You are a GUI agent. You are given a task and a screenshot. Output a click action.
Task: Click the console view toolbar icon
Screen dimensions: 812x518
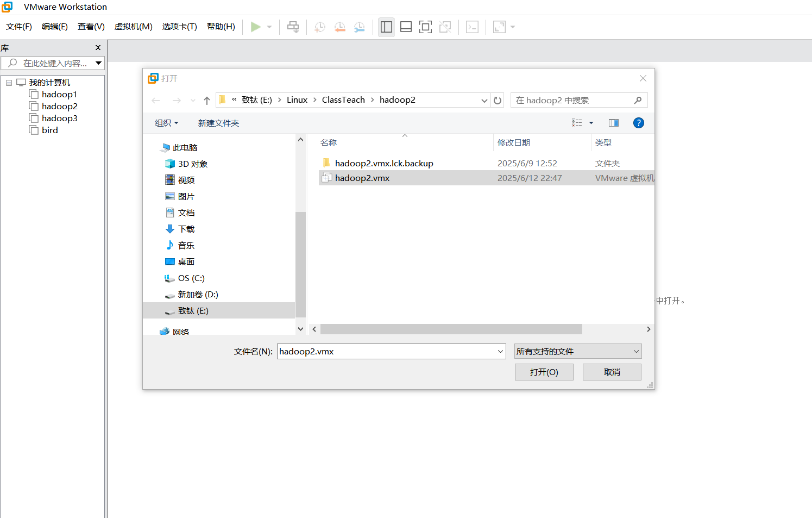pyautogui.click(x=472, y=27)
